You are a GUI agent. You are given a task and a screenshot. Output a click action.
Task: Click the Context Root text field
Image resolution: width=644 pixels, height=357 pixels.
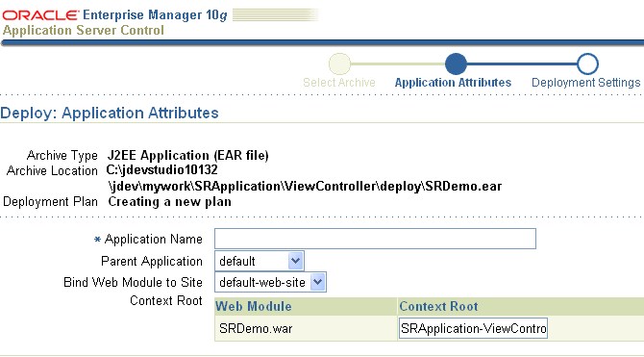pos(473,328)
